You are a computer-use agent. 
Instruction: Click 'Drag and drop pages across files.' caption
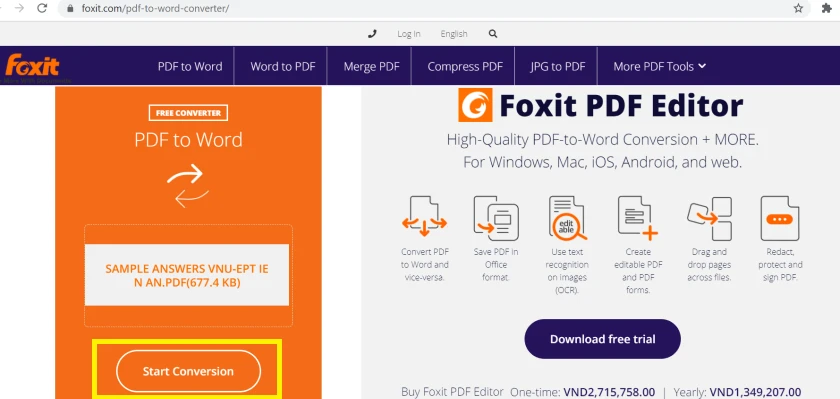click(x=709, y=265)
